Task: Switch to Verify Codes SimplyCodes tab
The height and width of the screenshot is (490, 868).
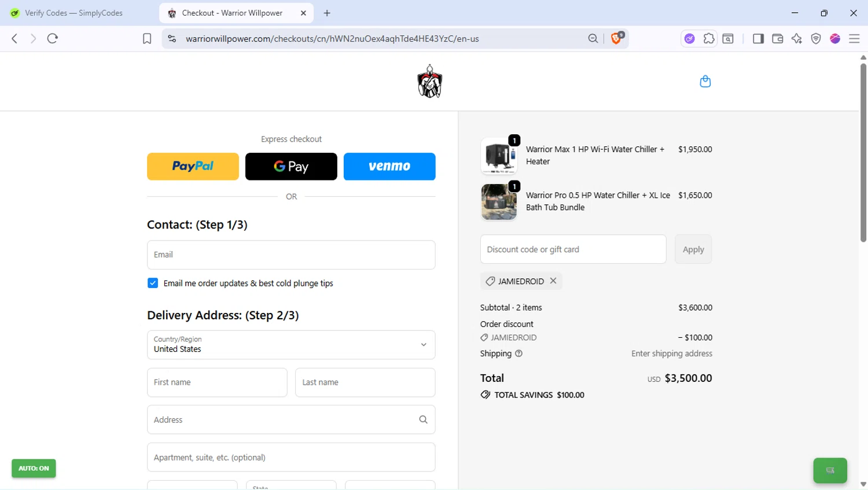Action: pos(74,13)
